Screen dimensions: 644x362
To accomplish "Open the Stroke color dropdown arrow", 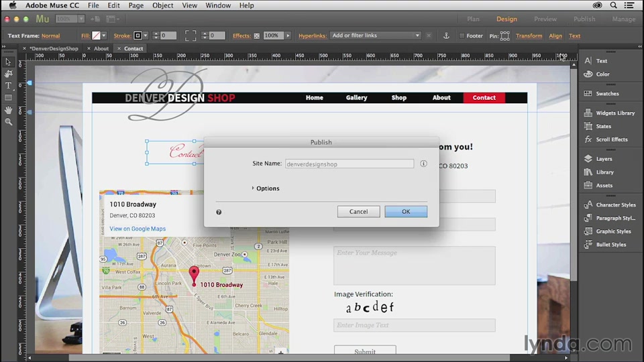I will (x=146, y=36).
